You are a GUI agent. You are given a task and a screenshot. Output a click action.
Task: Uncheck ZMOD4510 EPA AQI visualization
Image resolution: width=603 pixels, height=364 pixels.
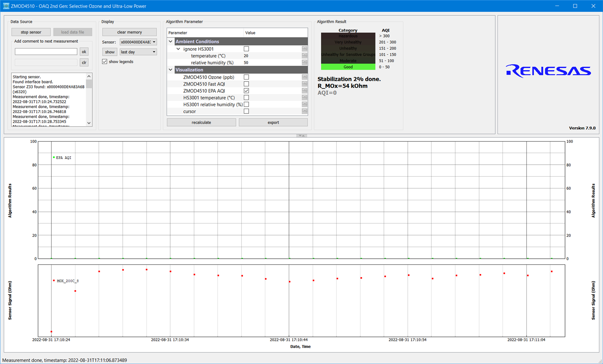(x=246, y=91)
